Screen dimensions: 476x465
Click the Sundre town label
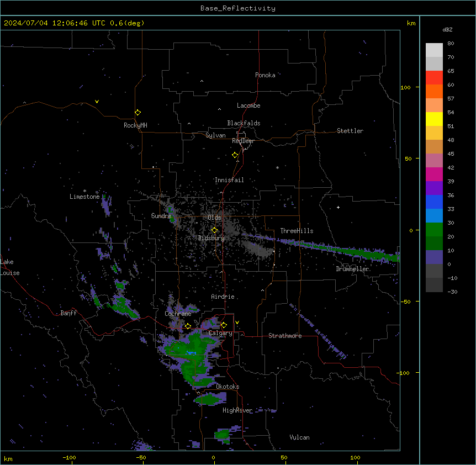tap(161, 216)
